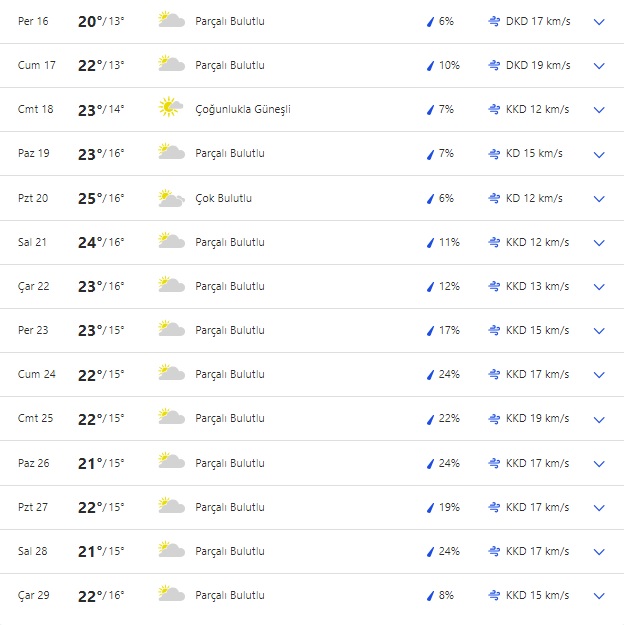Click the raindrop icon next to 17%
624x625 pixels.
431,330
